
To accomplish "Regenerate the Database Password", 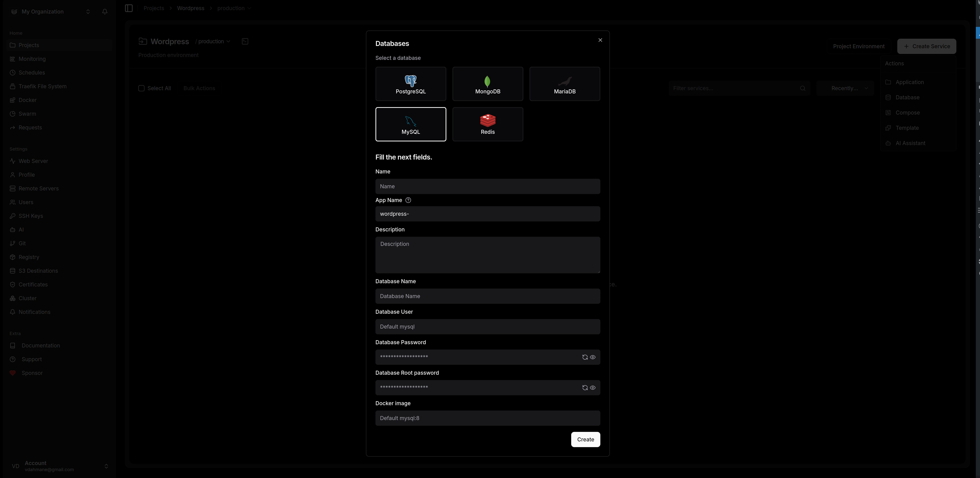I will coord(585,357).
